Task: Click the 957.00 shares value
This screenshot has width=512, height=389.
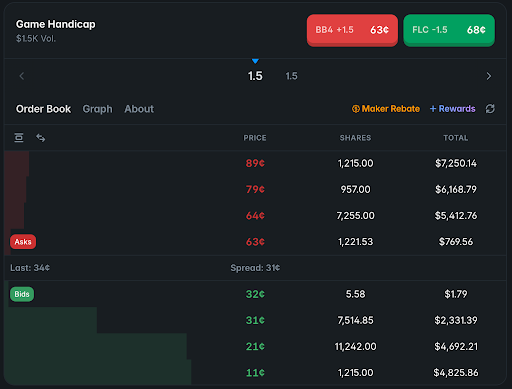Action: click(x=355, y=189)
